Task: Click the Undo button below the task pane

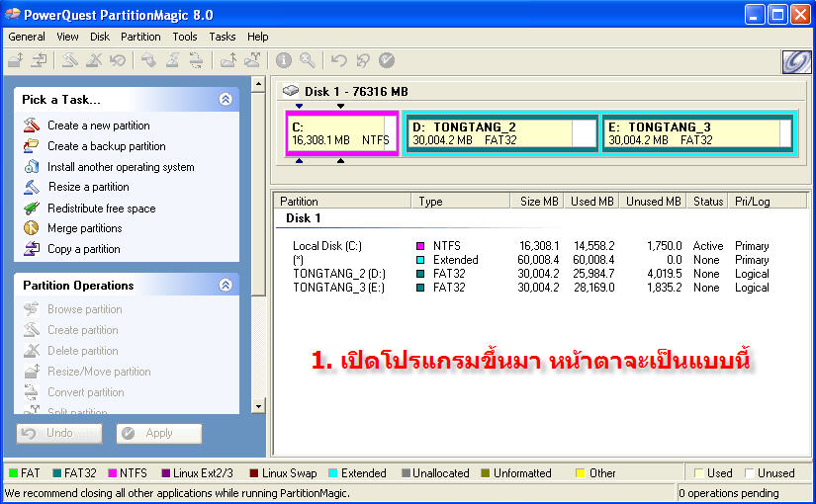Action: [x=59, y=433]
